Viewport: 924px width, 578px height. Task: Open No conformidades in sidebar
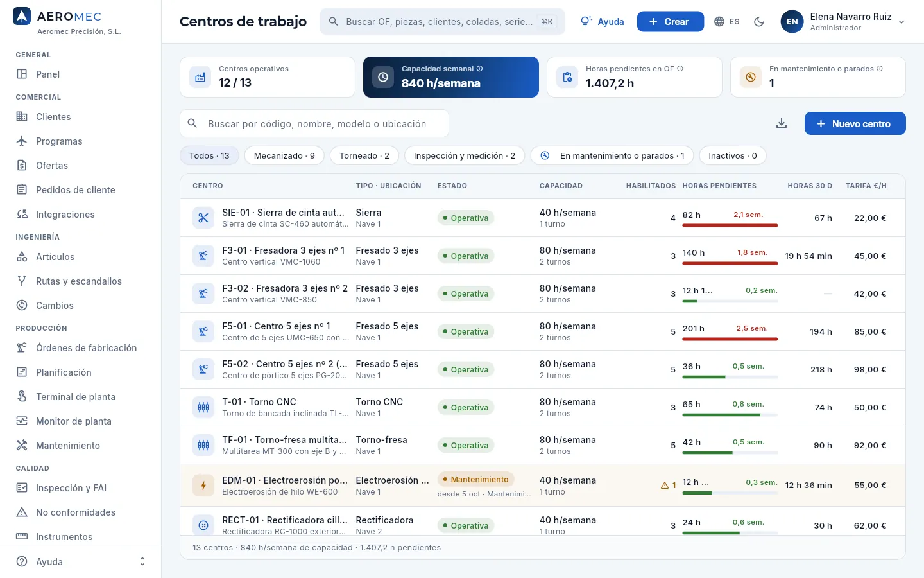point(81,512)
